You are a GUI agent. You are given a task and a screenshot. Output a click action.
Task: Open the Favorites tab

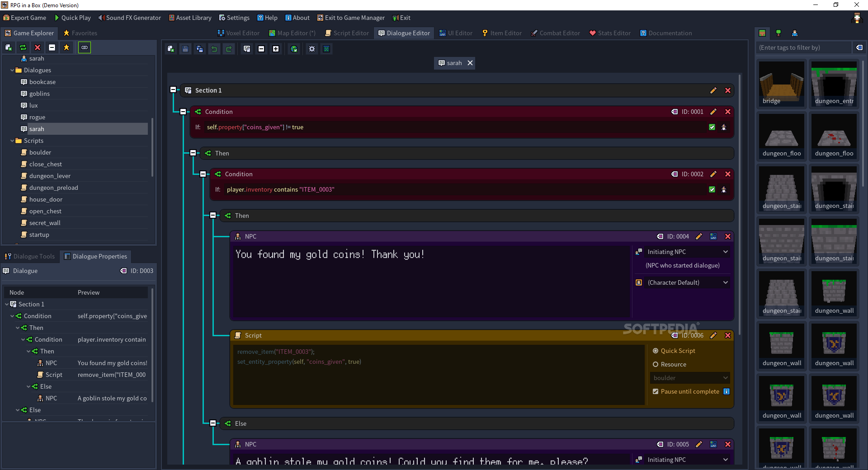[x=80, y=33]
